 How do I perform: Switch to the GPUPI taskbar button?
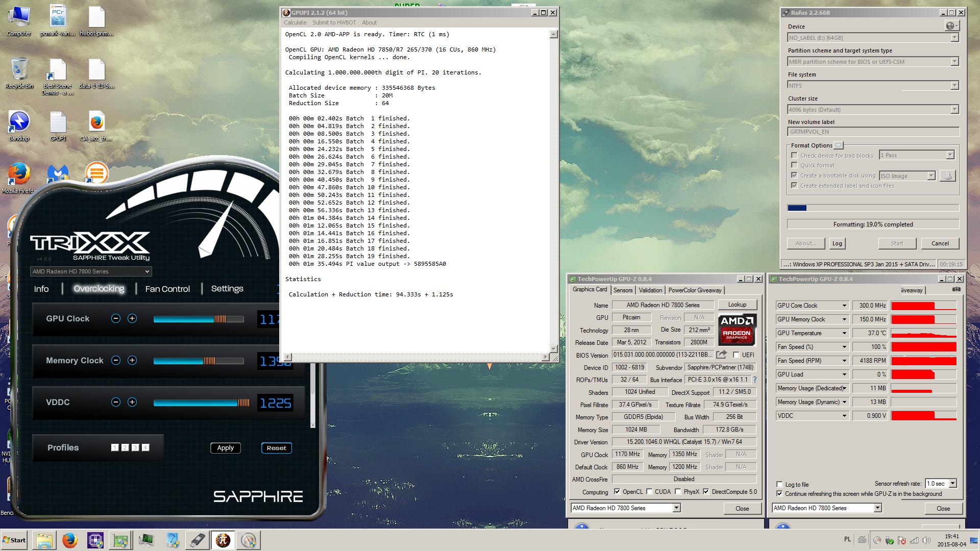tap(223, 540)
